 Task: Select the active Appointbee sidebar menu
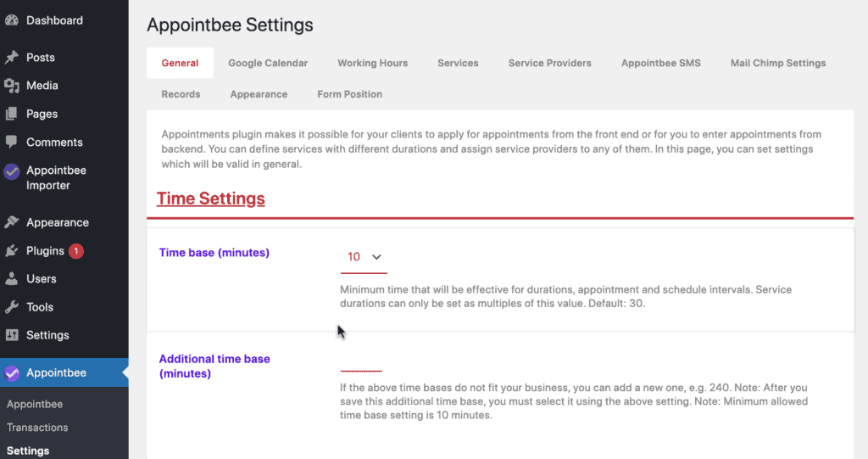click(64, 373)
